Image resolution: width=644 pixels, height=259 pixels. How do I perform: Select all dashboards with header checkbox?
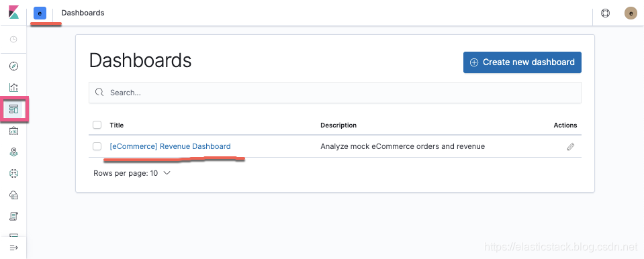pyautogui.click(x=97, y=125)
